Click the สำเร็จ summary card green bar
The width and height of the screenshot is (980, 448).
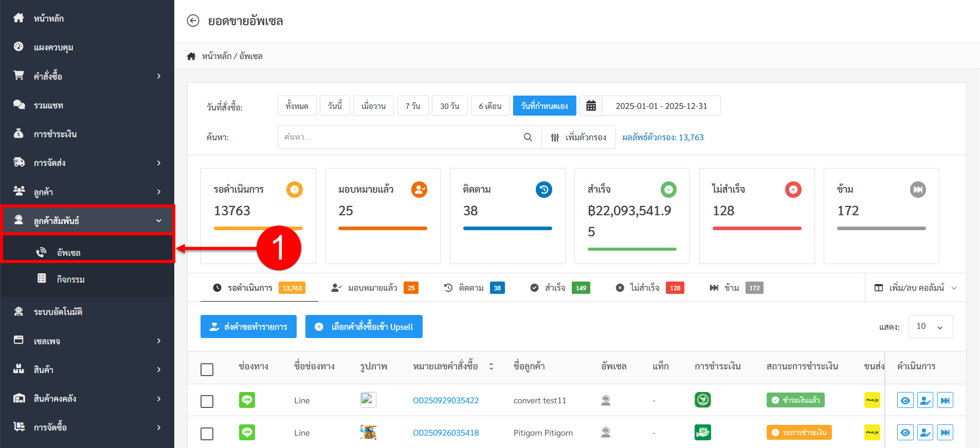pos(631,249)
